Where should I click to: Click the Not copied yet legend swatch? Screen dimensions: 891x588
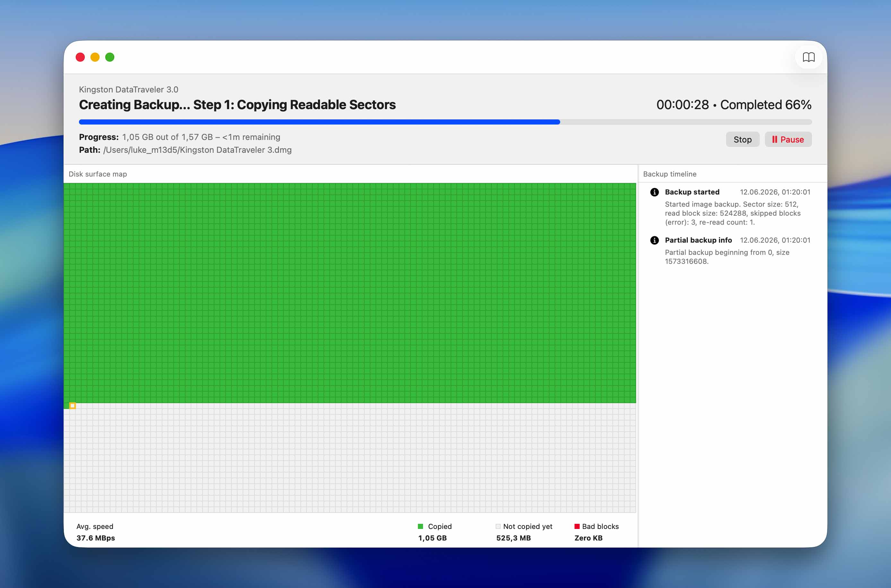coord(498,526)
